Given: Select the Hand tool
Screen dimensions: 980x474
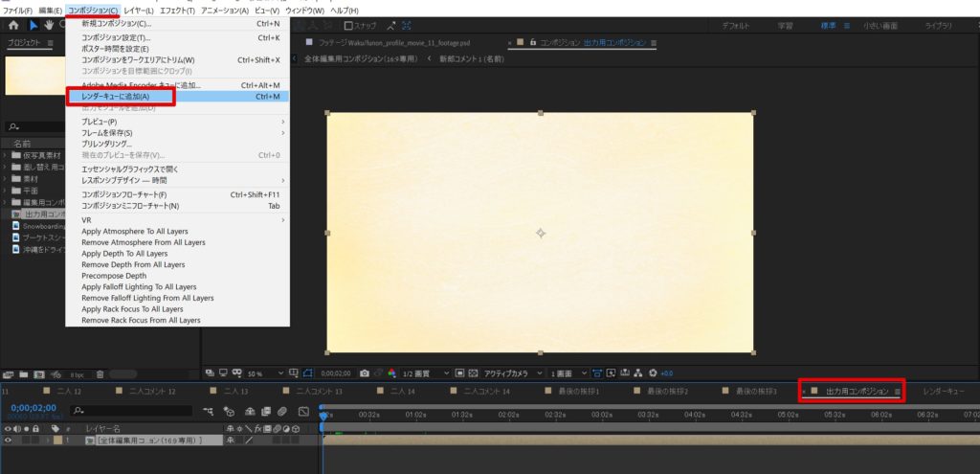Looking at the screenshot, I should click(x=49, y=26).
